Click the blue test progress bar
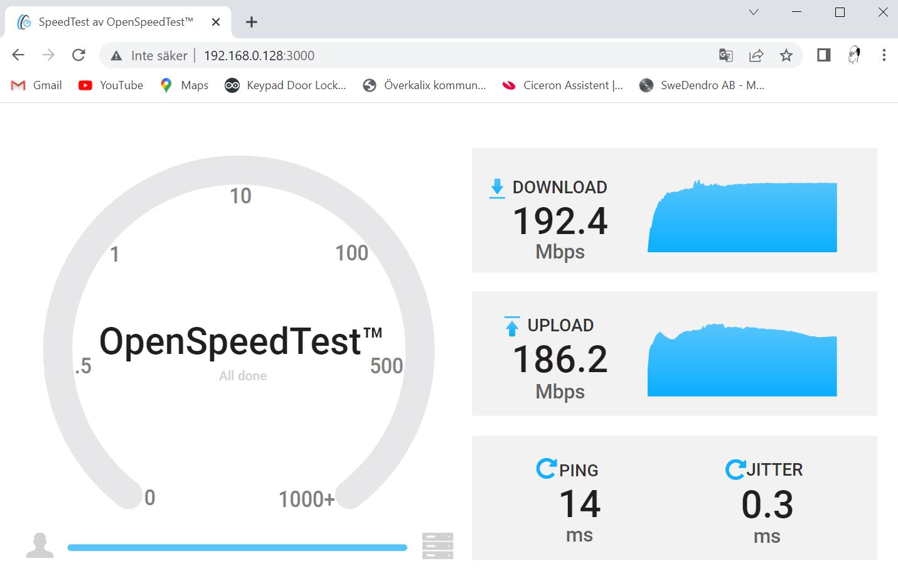 237,547
